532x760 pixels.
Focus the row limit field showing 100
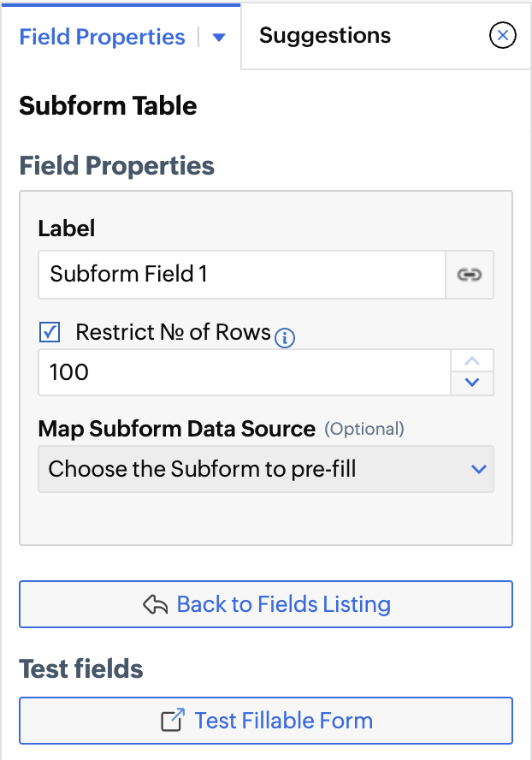point(244,372)
